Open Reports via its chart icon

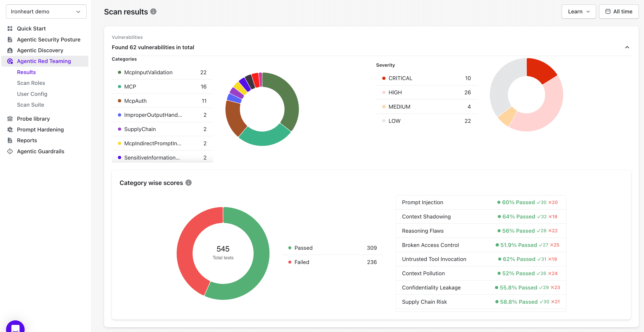[10, 140]
